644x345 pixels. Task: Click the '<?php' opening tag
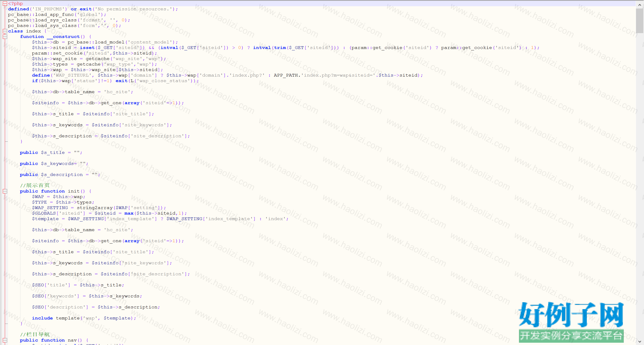[x=15, y=3]
